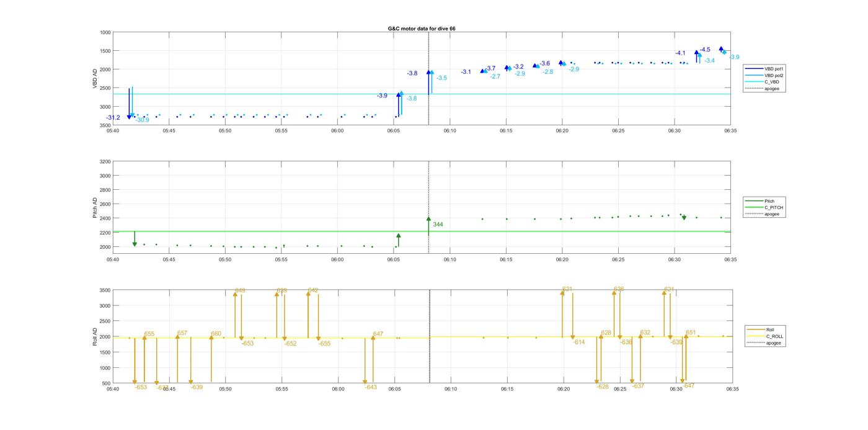Click the 647 roll data label
This screenshot has width=868, height=430.
point(378,334)
